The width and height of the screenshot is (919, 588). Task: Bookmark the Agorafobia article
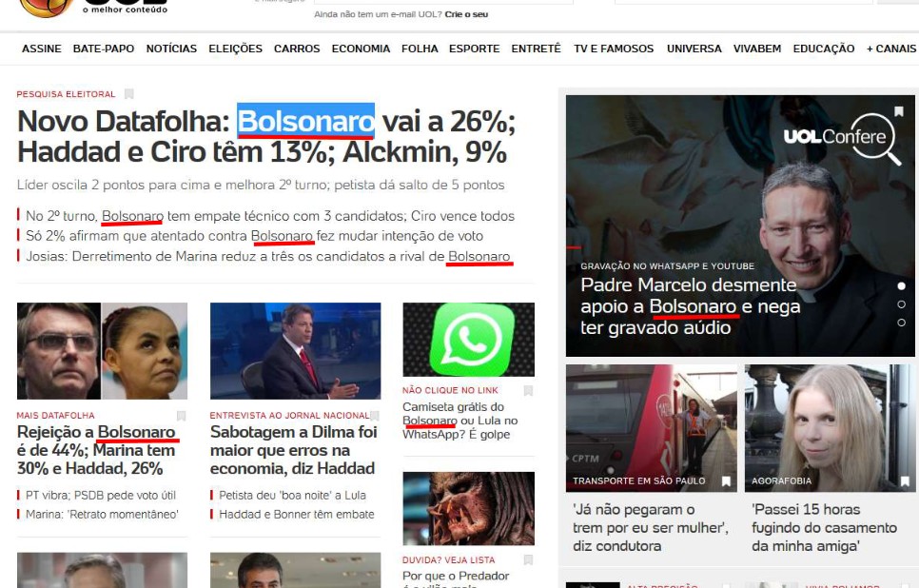click(905, 481)
